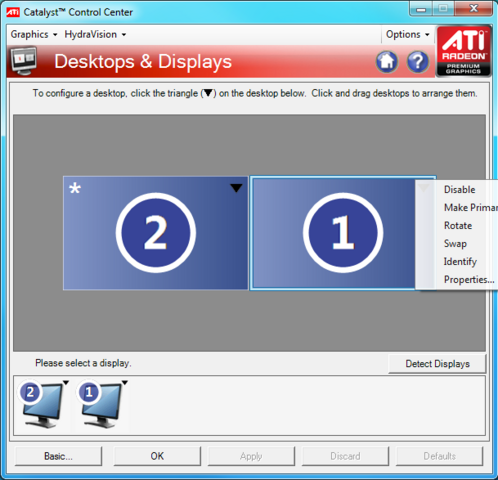Choose Disable from the context menu
The width and height of the screenshot is (498, 480).
point(459,190)
